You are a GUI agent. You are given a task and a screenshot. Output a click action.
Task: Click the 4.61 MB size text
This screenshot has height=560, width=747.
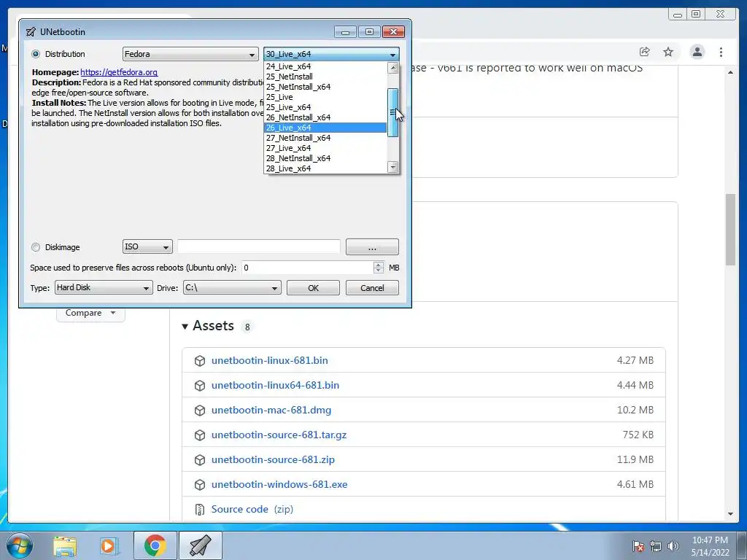[635, 484]
